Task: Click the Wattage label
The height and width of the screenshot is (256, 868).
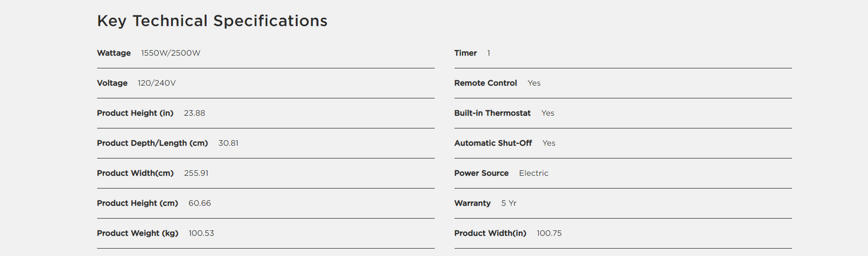Action: [114, 53]
